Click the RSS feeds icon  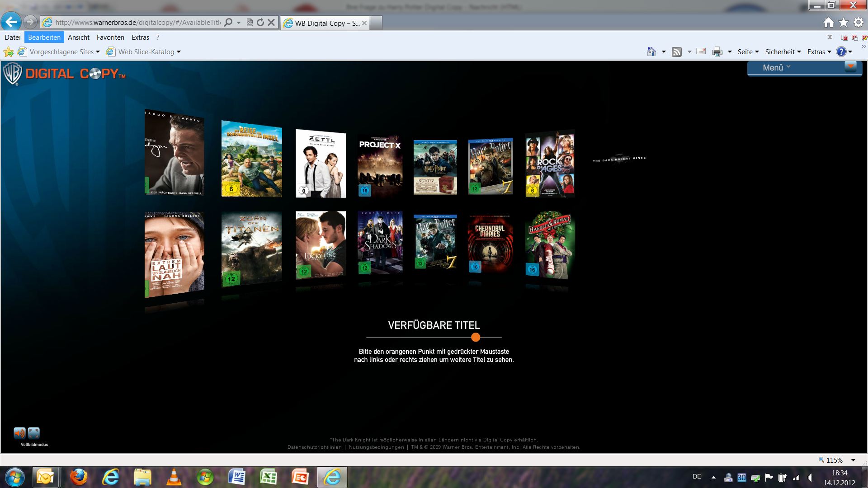(x=677, y=52)
